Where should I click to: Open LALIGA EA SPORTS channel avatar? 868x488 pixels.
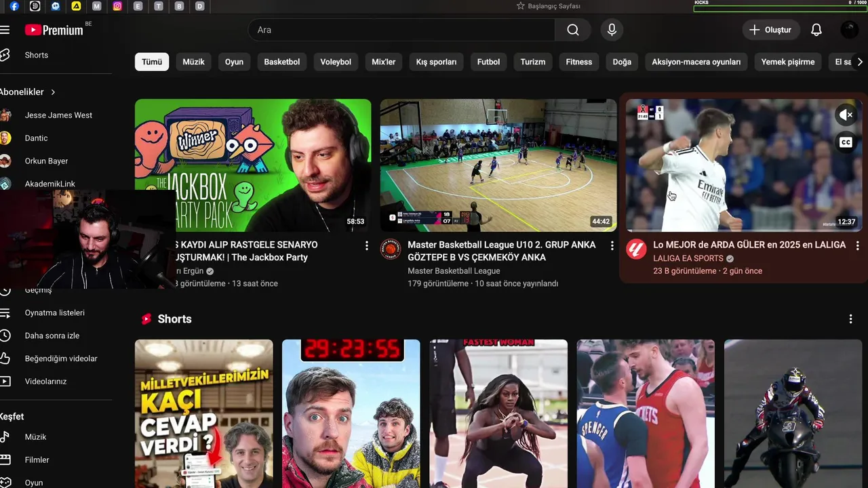[x=635, y=249]
